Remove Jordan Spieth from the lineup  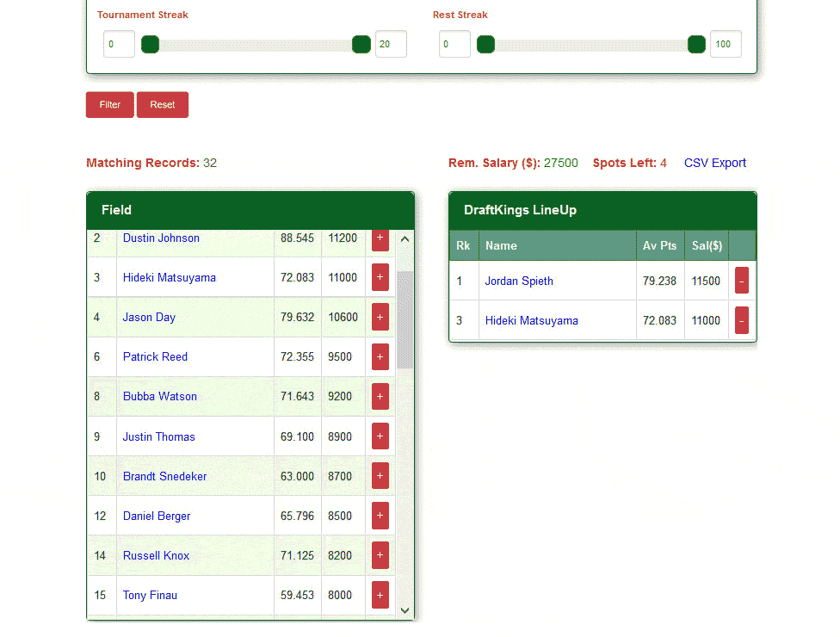[x=741, y=281]
